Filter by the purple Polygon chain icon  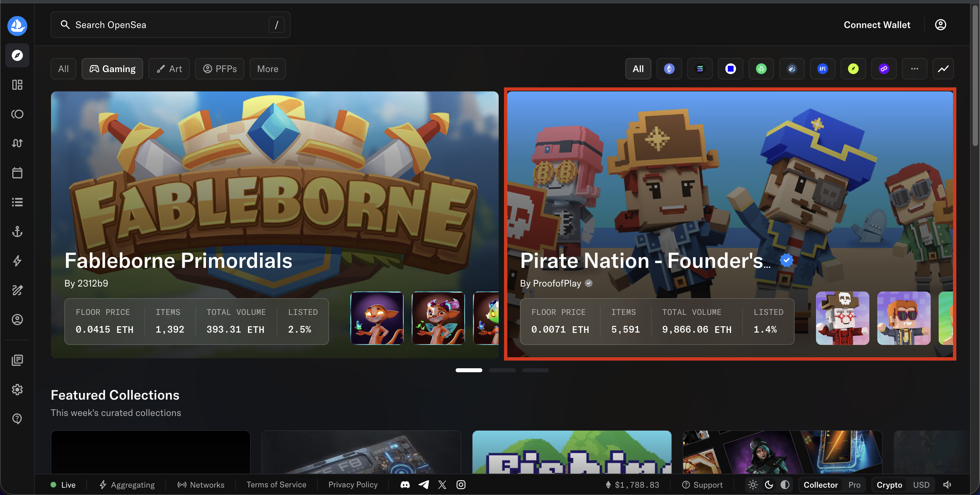[884, 69]
